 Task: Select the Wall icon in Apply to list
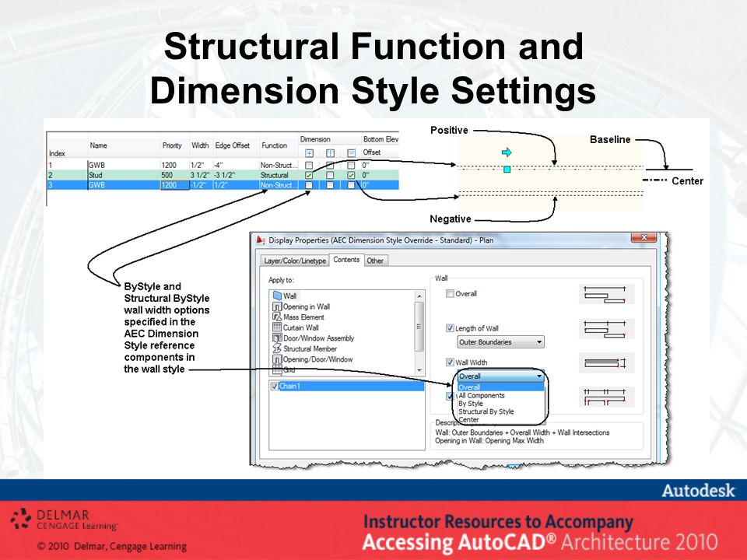click(277, 296)
